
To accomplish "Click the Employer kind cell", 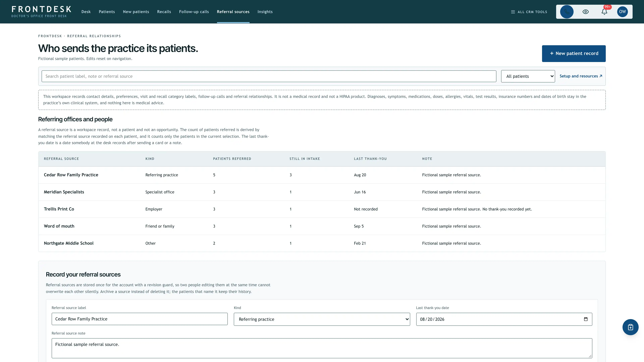I will [154, 209].
